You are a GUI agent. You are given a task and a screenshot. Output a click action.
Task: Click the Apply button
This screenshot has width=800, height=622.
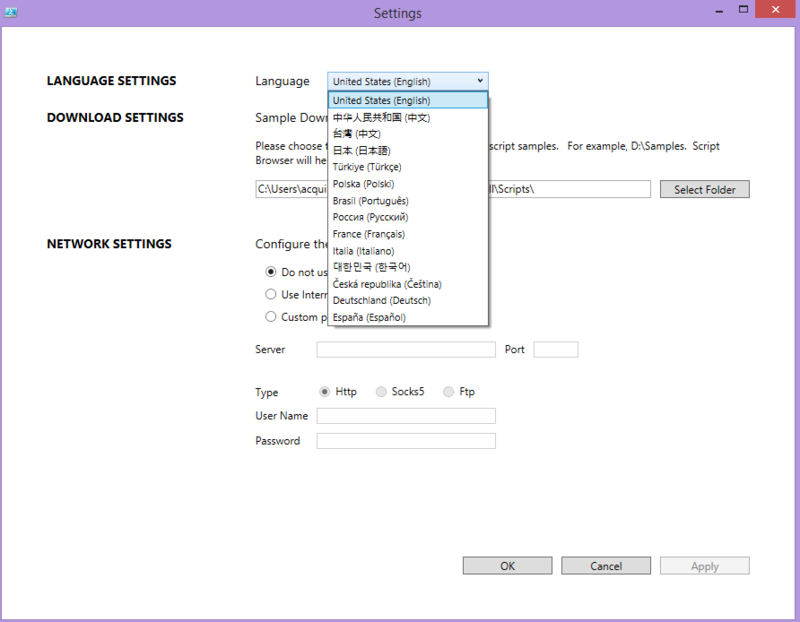pos(705,565)
